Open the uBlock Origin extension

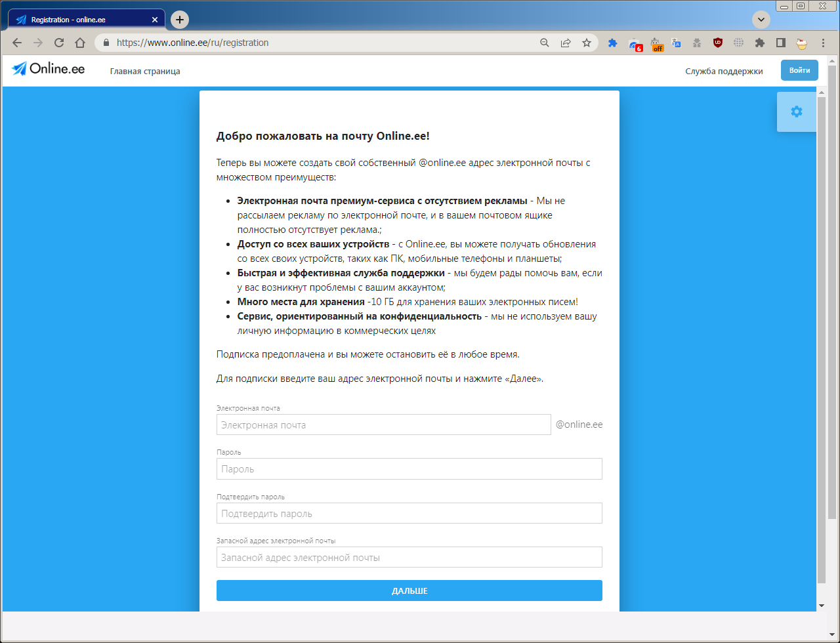(x=718, y=43)
